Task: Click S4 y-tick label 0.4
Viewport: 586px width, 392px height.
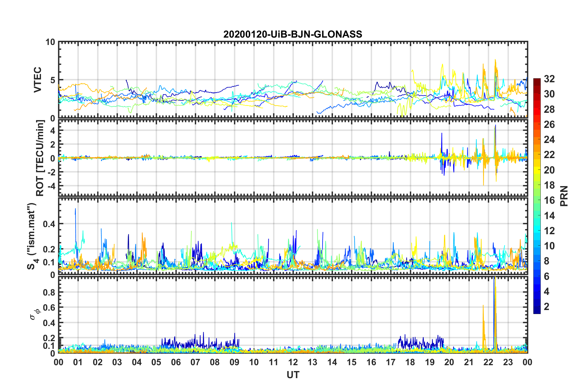Action: click(x=49, y=224)
